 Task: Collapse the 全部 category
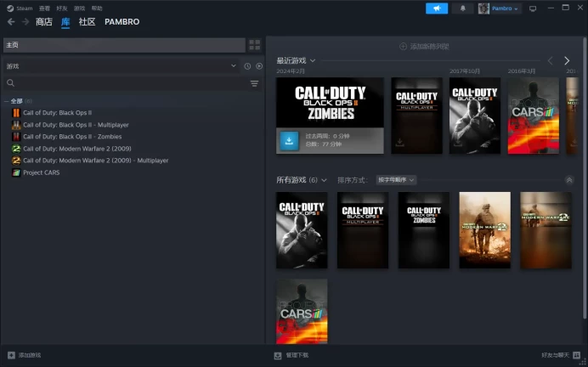click(x=7, y=101)
